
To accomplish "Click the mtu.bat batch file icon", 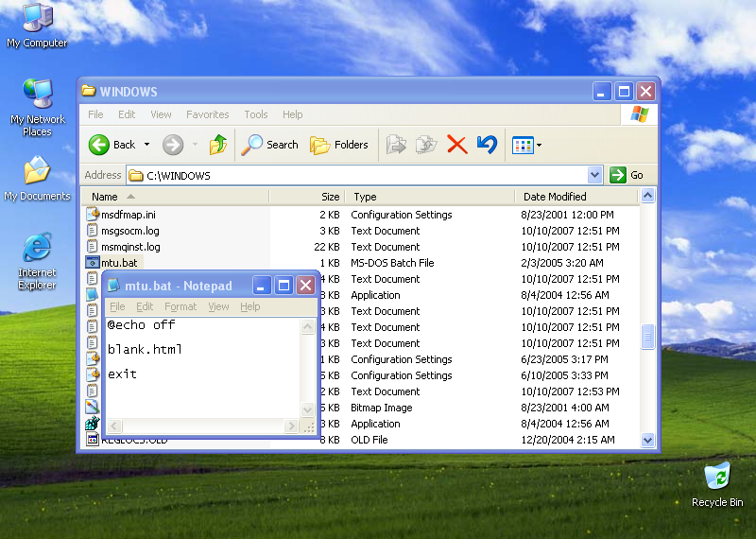I will [x=92, y=263].
